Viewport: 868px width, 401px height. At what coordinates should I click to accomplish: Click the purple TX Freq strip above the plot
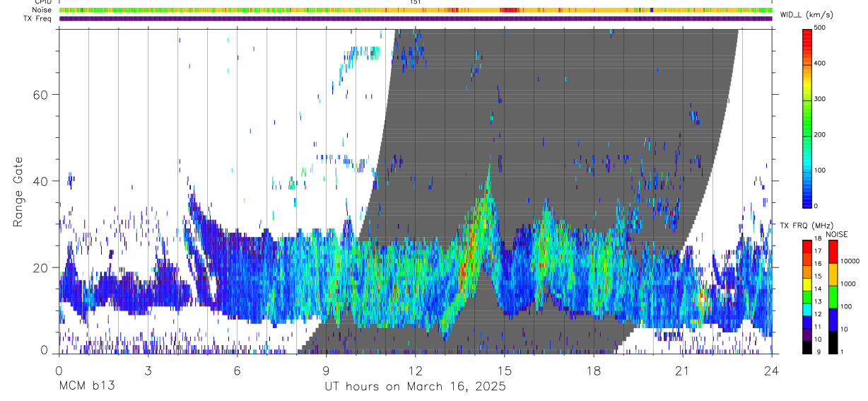click(416, 18)
